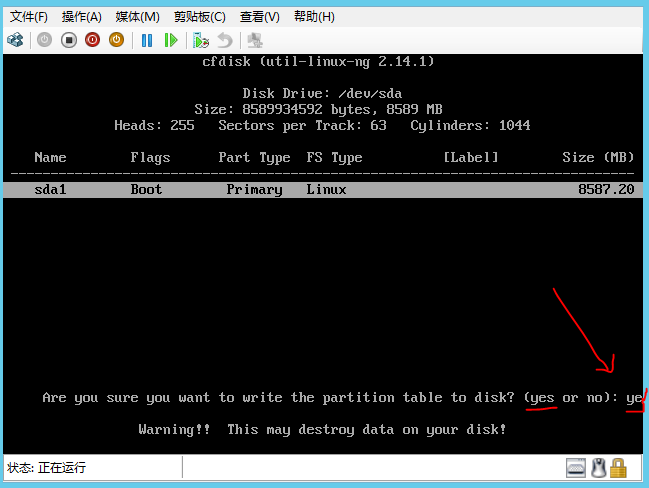
Task: Click the FS Type column header
Action: (334, 158)
